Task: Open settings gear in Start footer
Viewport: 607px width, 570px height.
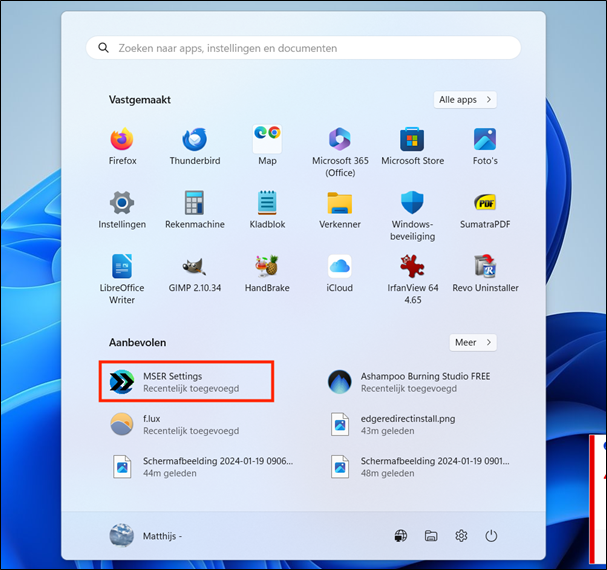Action: coord(461,536)
